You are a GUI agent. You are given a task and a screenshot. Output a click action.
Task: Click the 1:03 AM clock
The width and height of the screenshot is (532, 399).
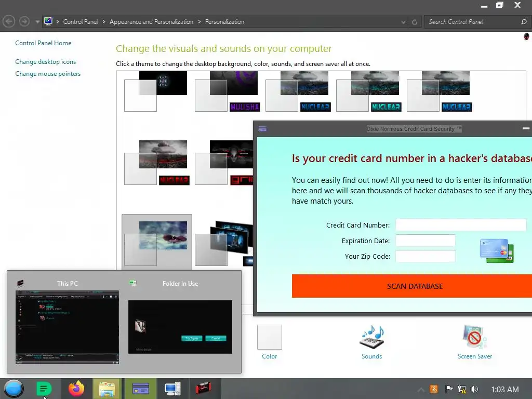coord(505,390)
